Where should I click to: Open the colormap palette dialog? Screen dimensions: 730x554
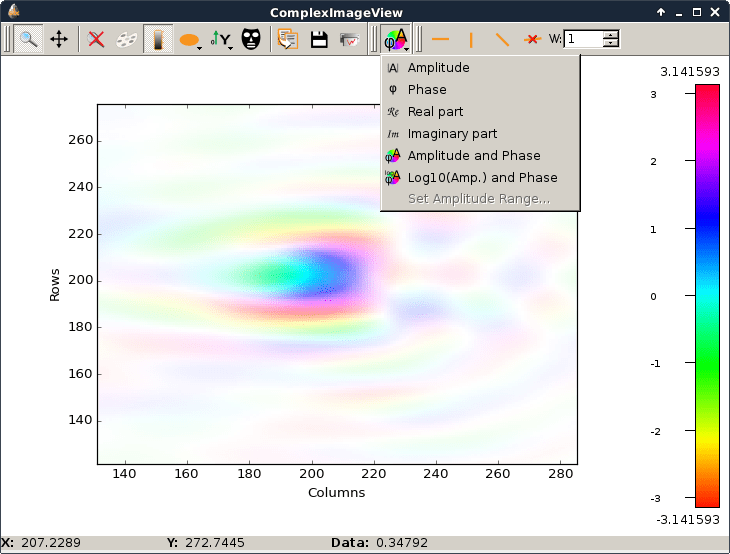pos(127,39)
